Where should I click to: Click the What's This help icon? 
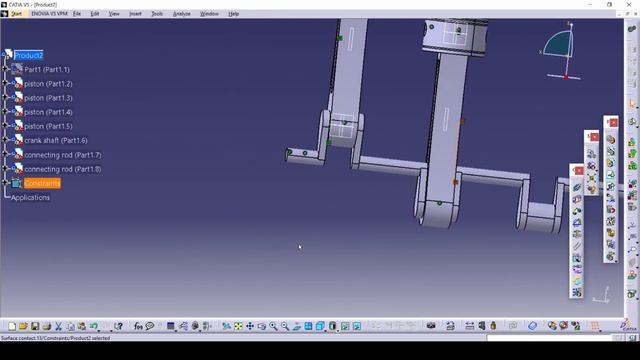(118, 326)
